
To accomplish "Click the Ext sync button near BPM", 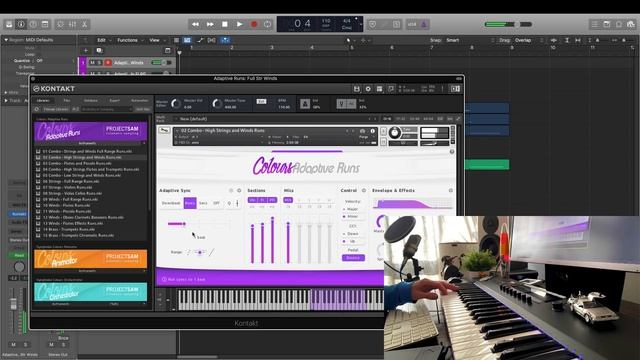I will click(x=261, y=101).
